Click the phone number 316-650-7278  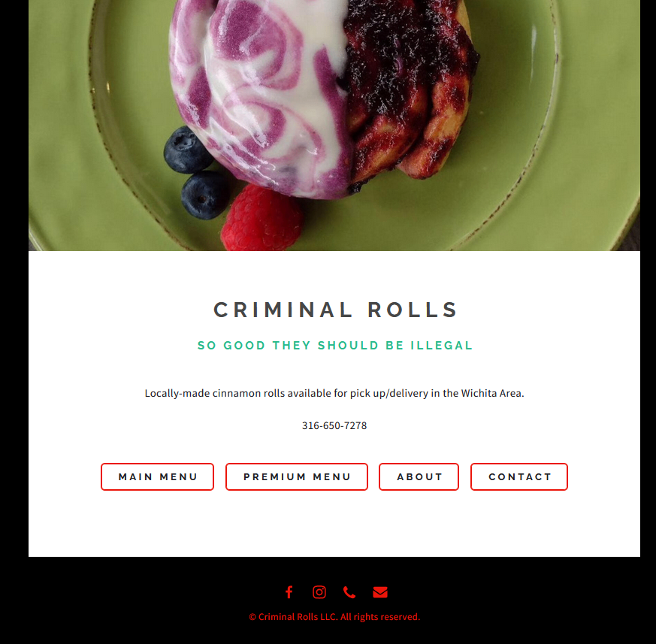pyautogui.click(x=334, y=425)
